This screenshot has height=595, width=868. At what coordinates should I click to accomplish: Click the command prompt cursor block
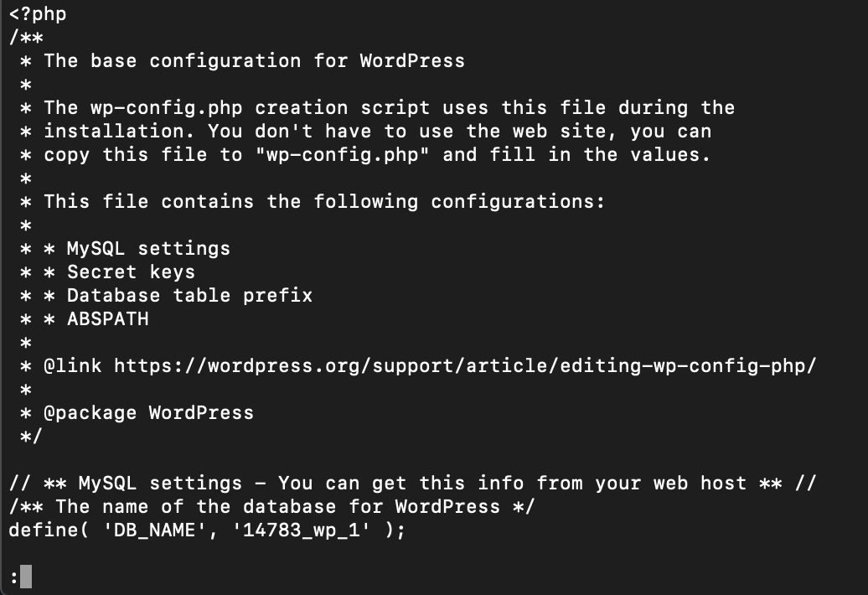tap(26, 577)
